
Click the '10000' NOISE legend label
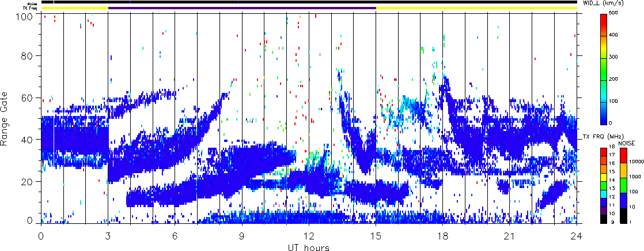[636, 163]
